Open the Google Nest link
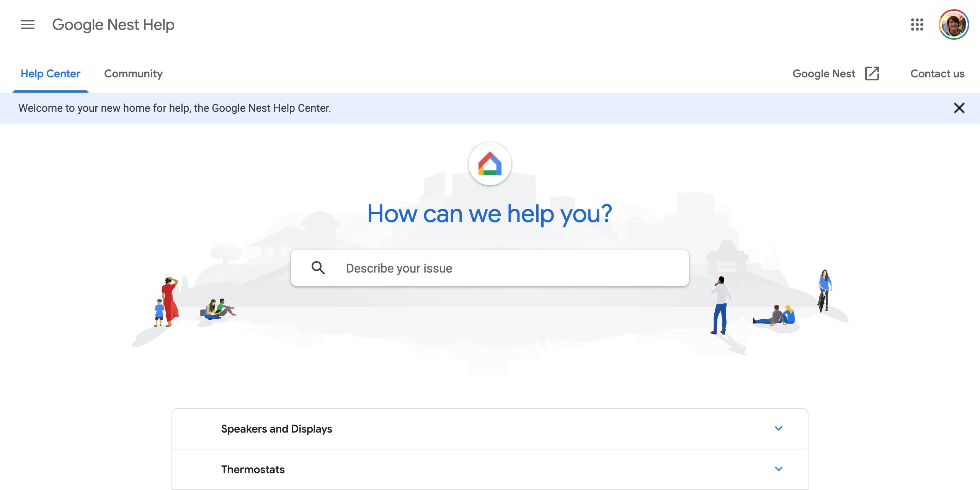980x490 pixels. point(823,73)
